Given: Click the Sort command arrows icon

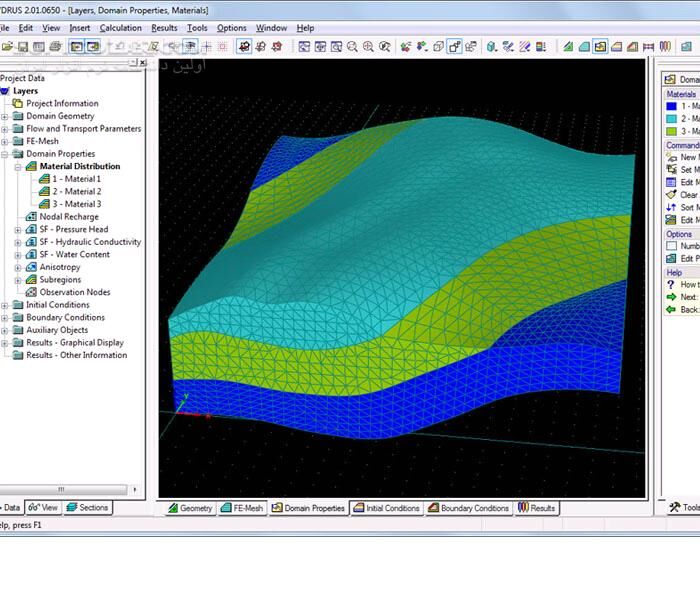Looking at the screenshot, I should [671, 207].
